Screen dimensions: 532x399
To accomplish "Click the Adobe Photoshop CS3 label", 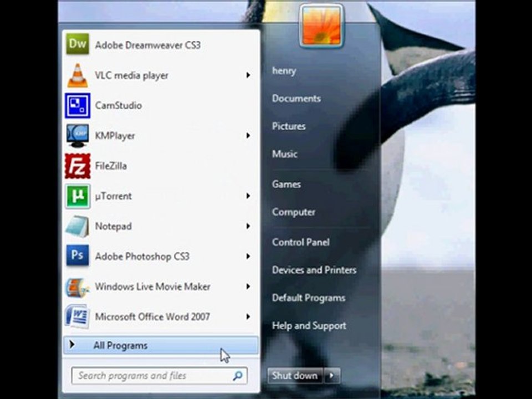I will click(x=142, y=257).
